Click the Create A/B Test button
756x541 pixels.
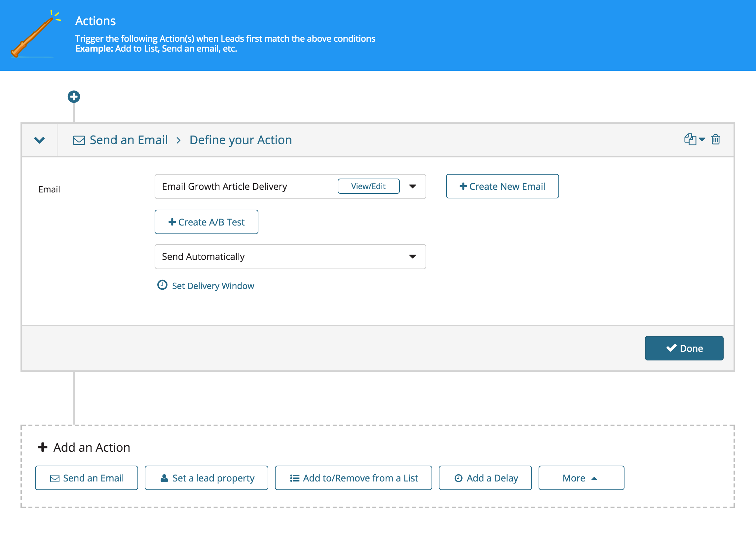[206, 222]
